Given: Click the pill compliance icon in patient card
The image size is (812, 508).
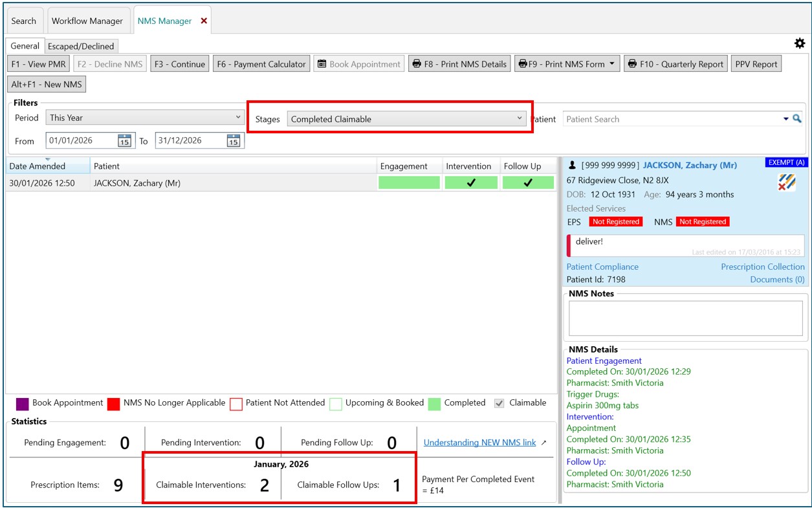Looking at the screenshot, I should (x=787, y=182).
